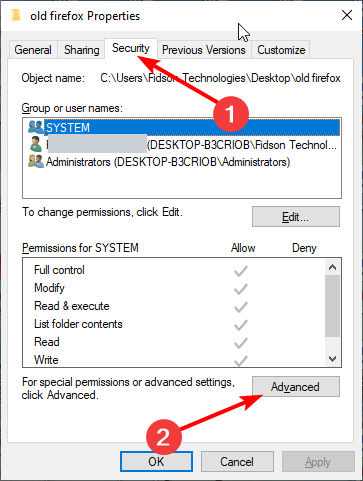Click the Modify allow checkmark
363x481 pixels.
[x=241, y=289]
